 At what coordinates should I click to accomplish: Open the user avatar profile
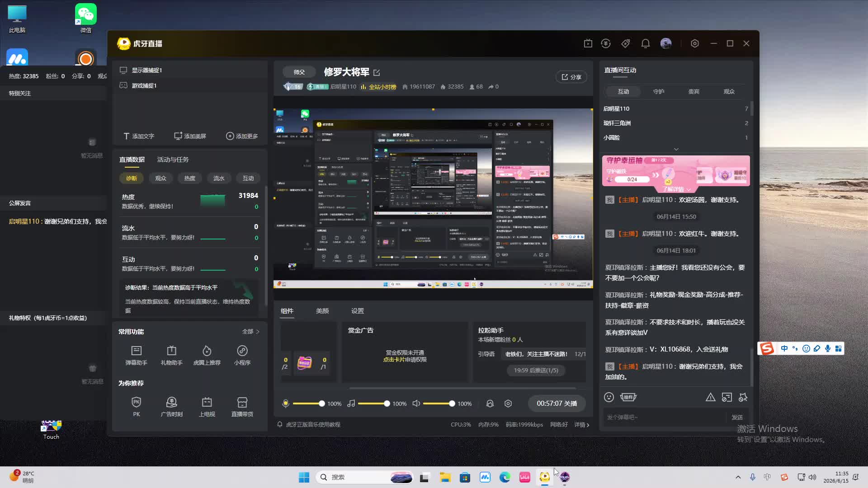click(666, 43)
